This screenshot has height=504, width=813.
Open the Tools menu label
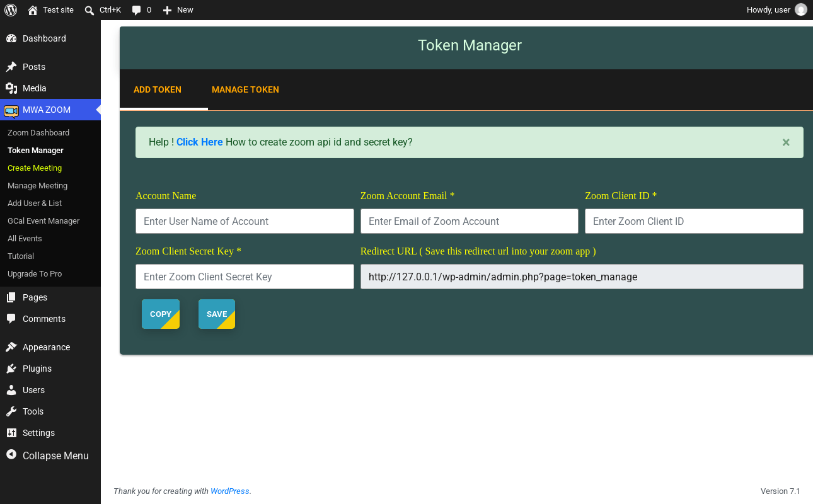click(33, 411)
